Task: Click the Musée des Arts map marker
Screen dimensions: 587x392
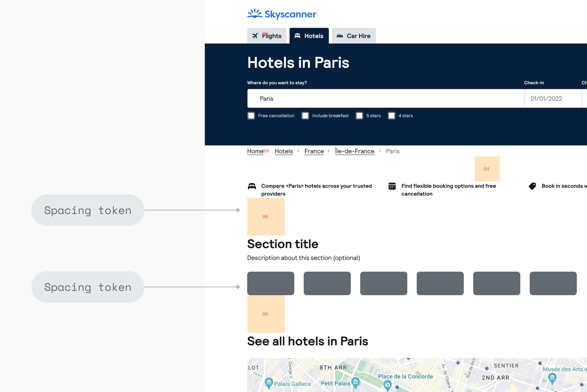Action: 552,378
